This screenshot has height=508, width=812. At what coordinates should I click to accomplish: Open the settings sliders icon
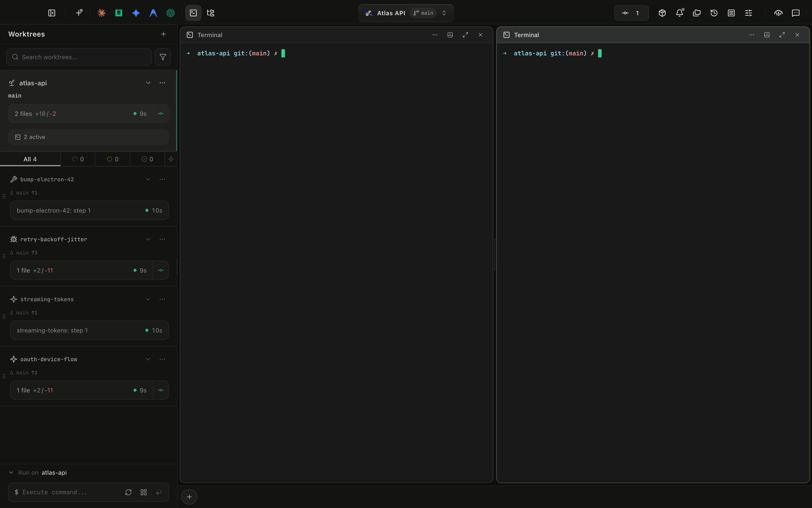(749, 13)
